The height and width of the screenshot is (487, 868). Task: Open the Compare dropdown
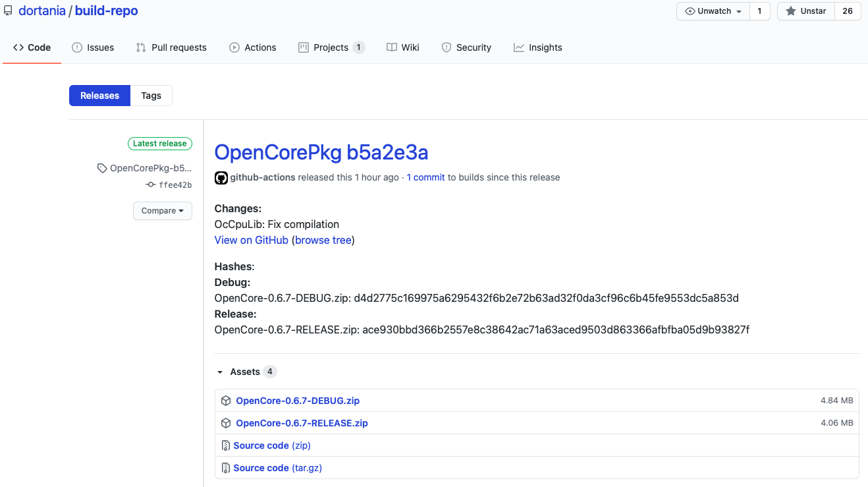point(162,211)
